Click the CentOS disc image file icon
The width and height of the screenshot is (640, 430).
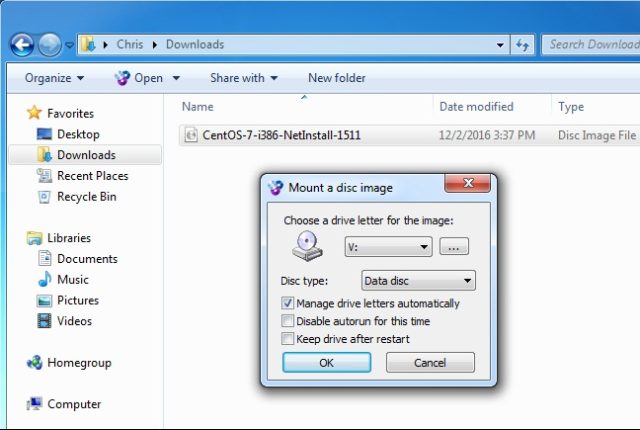pos(191,135)
